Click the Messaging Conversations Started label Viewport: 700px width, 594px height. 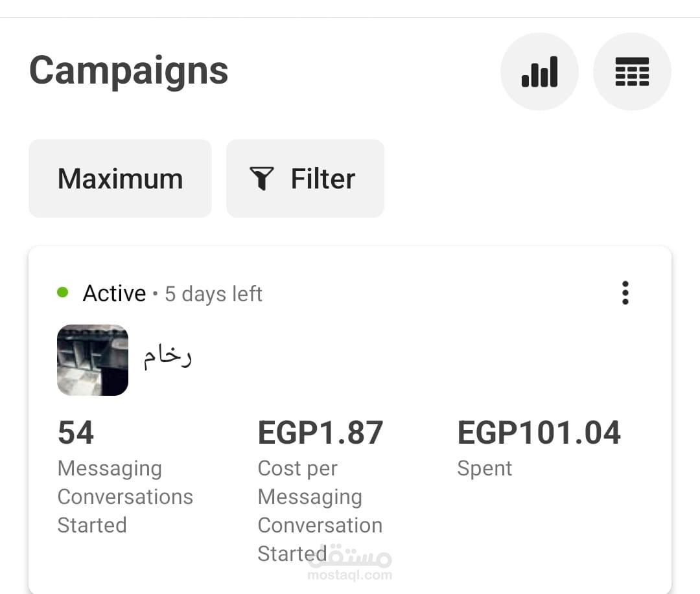[x=125, y=497]
